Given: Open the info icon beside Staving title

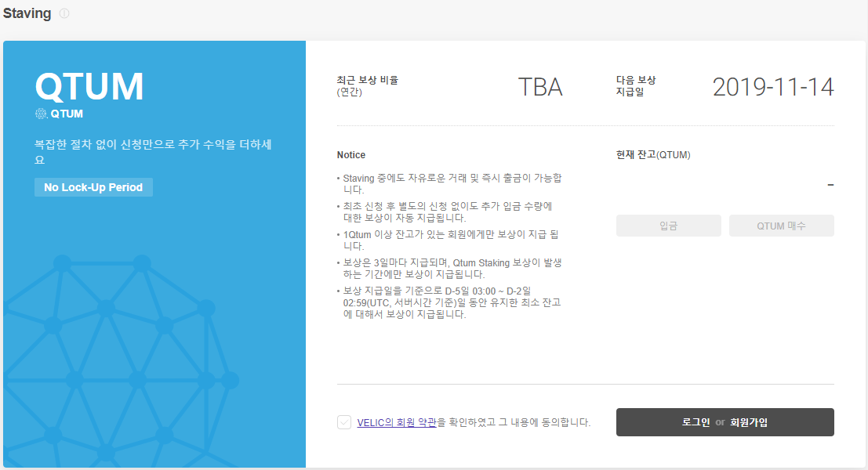Looking at the screenshot, I should [64, 13].
